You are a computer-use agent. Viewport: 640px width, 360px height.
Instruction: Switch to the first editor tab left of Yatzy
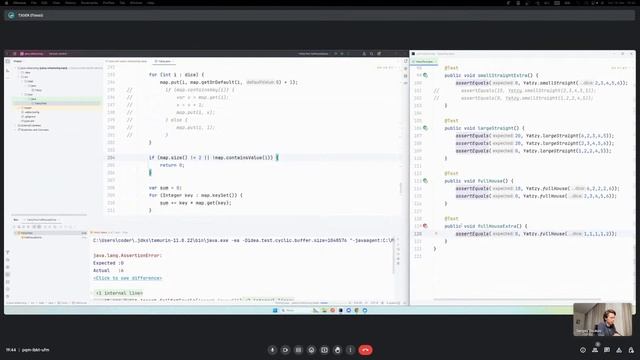click(x=126, y=61)
